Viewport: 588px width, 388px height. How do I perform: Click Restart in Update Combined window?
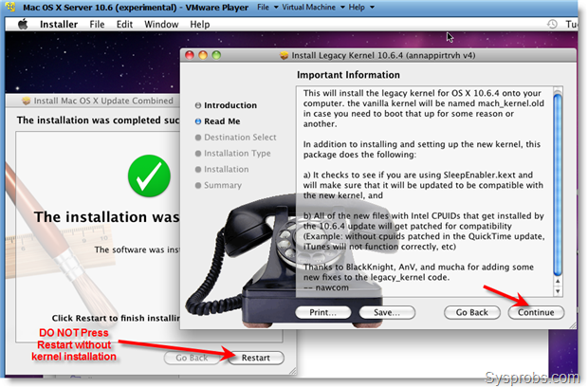point(256,359)
